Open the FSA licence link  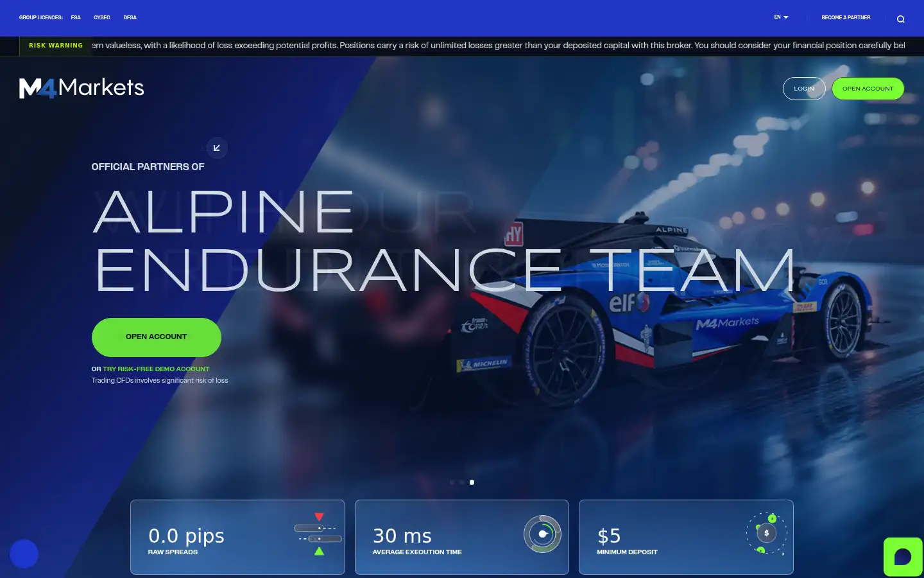pos(76,17)
